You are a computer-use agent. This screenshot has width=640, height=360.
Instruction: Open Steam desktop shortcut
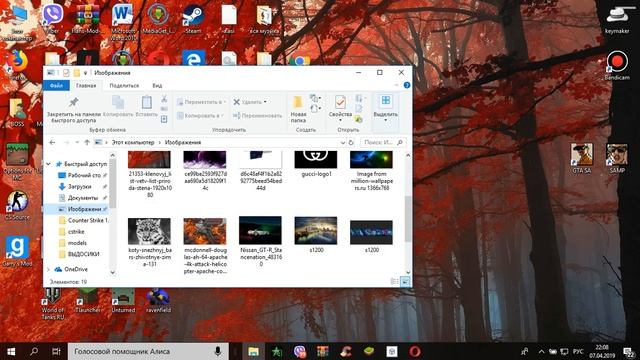coord(193,19)
